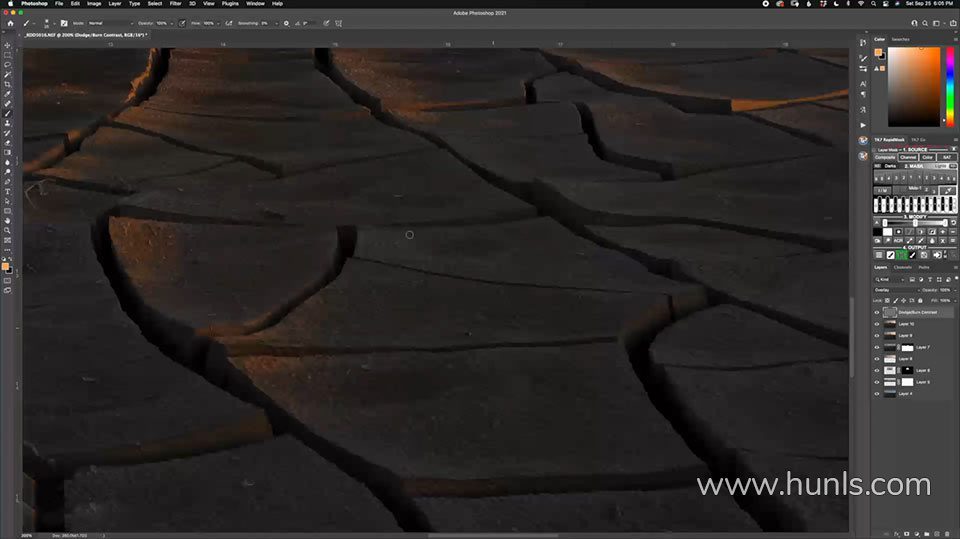The image size is (960, 539).
Task: Select the Eraser tool
Action: (7, 143)
